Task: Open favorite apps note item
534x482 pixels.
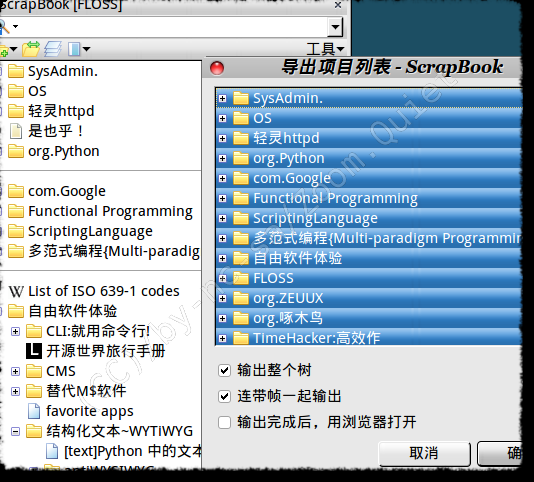Action: (90, 411)
